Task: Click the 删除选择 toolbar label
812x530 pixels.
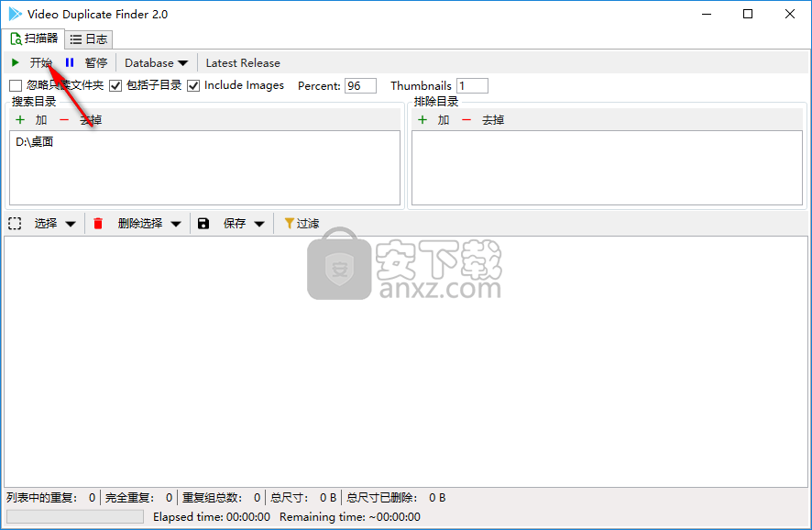Action: point(140,224)
